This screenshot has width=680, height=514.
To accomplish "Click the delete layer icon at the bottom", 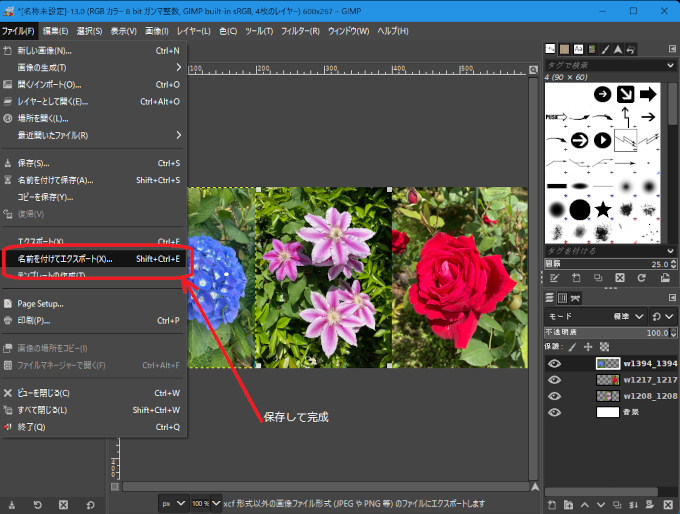I will pyautogui.click(x=669, y=504).
